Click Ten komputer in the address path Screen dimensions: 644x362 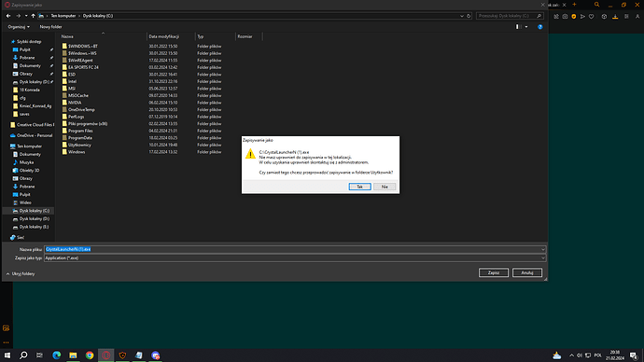coord(63,16)
